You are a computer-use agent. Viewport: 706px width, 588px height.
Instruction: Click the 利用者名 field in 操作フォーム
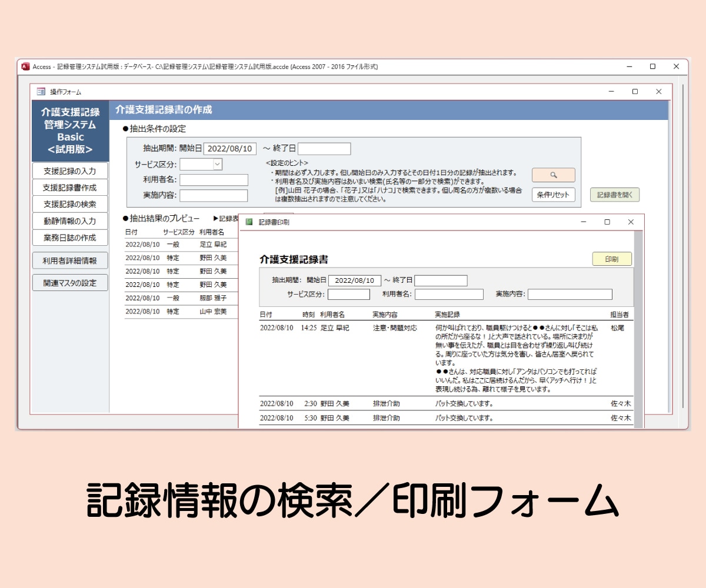click(x=214, y=180)
